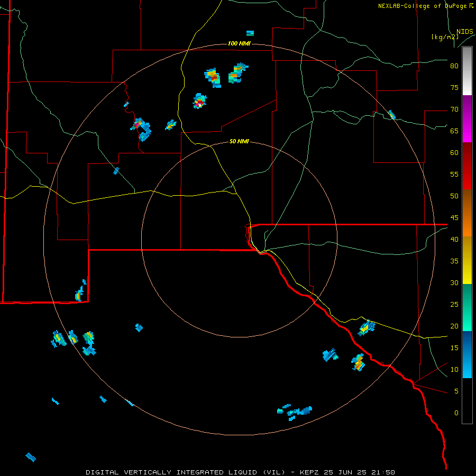This screenshot has width=476, height=476.
Task: Click scale value 35
Action: [x=454, y=261]
